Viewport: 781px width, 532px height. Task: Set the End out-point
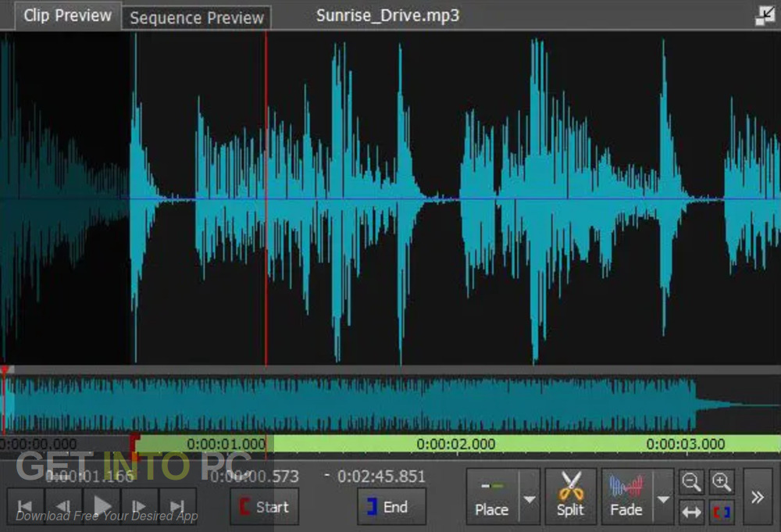pyautogui.click(x=391, y=506)
